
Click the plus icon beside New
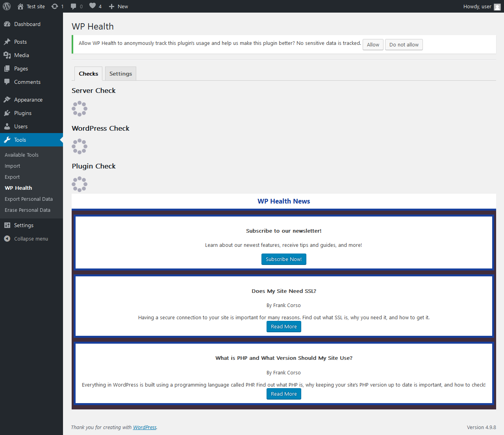coord(111,6)
